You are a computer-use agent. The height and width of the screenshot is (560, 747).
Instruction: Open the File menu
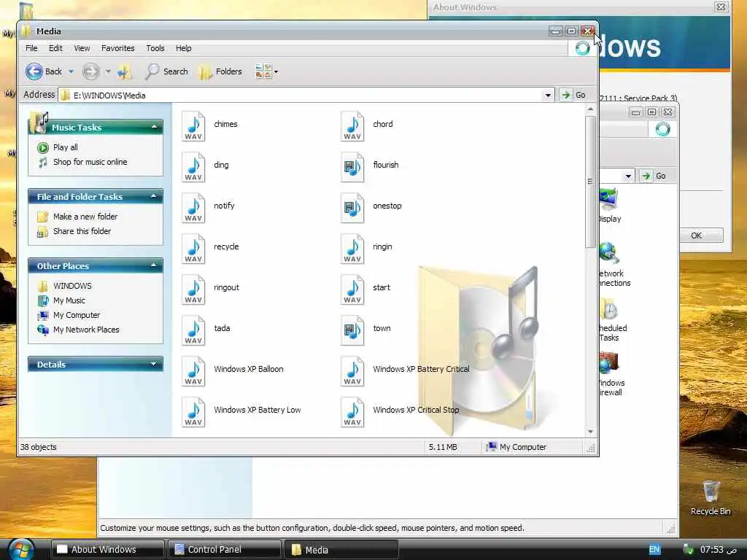[31, 48]
